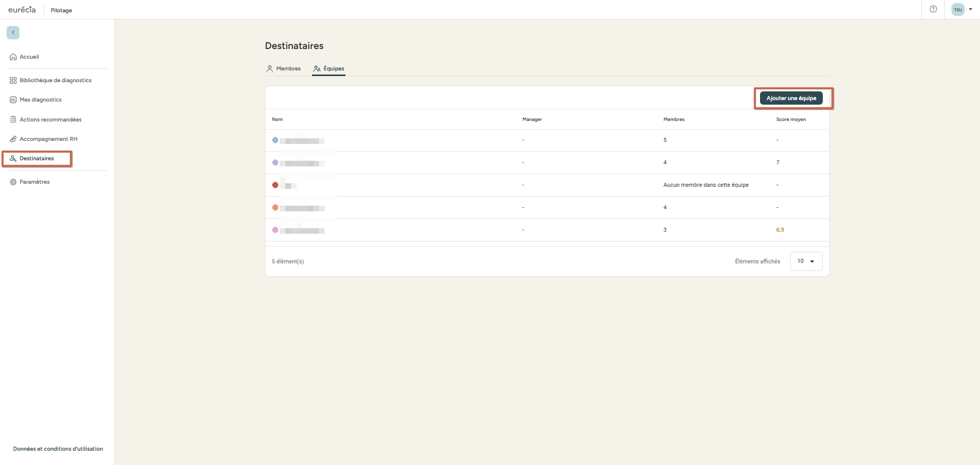This screenshot has width=980, height=465.
Task: Open Données et conditions d'utilisation link
Action: click(58, 449)
